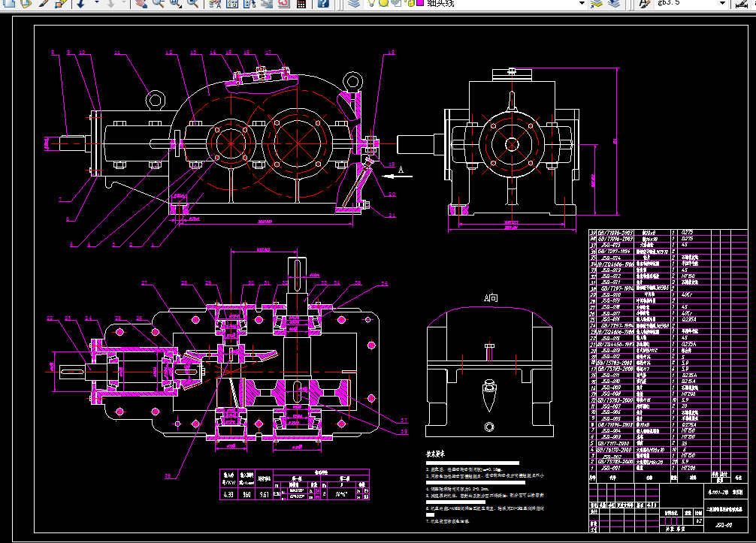
Task: Toggle layer freeze sun icon
Action: pos(384,3)
